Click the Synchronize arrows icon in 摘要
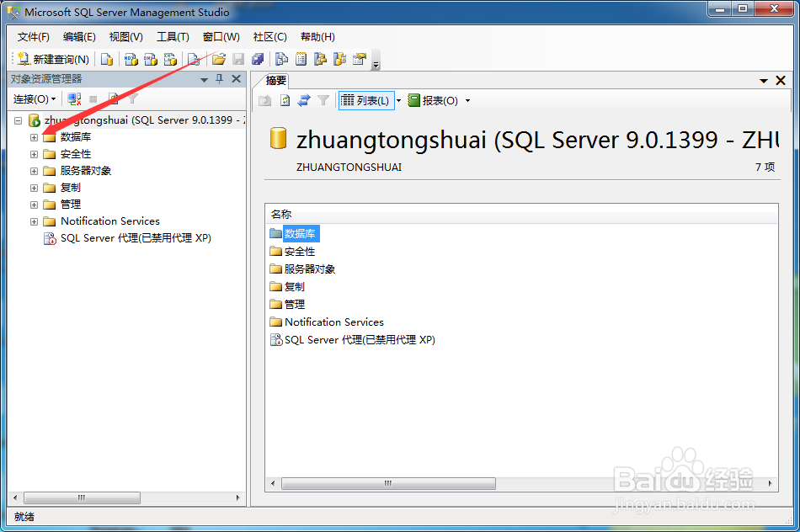This screenshot has height=532, width=800. pyautogui.click(x=303, y=100)
